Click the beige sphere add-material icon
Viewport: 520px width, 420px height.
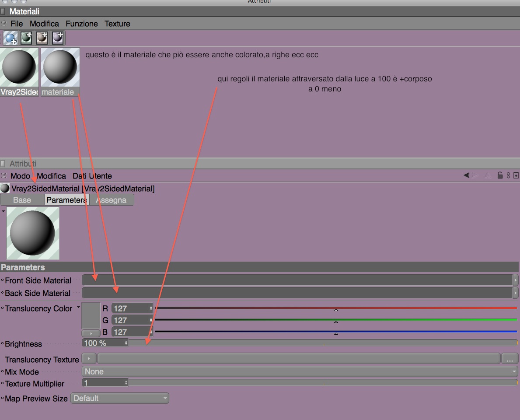(42, 38)
